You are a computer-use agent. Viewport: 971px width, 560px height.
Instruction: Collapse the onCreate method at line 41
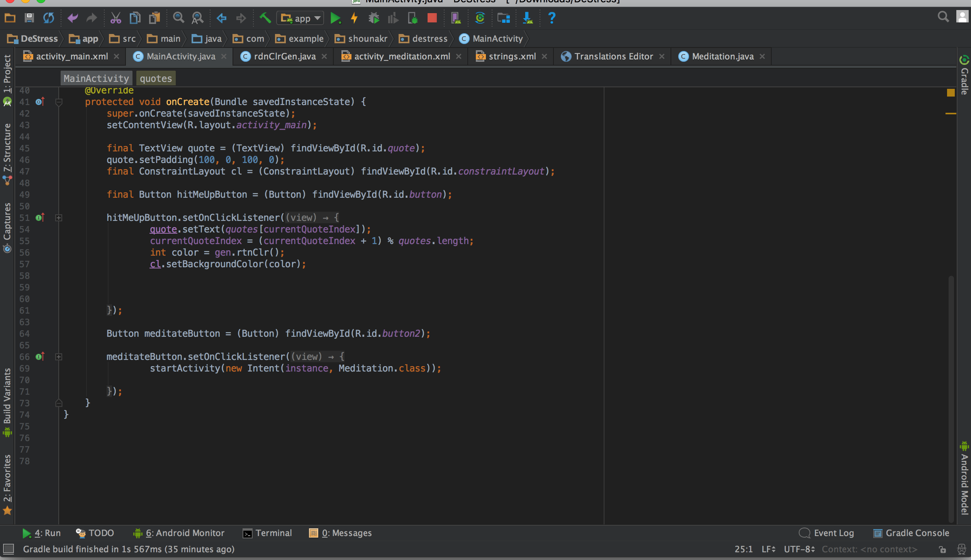(x=59, y=102)
